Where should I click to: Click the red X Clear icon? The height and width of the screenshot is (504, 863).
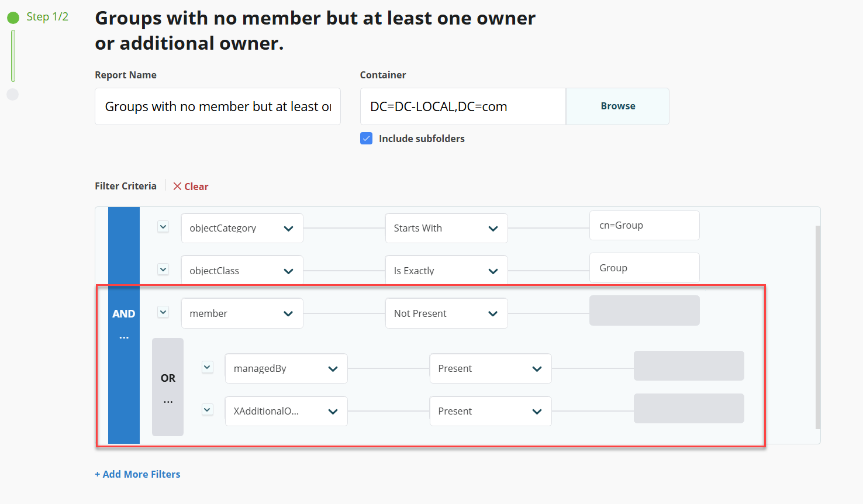click(177, 186)
